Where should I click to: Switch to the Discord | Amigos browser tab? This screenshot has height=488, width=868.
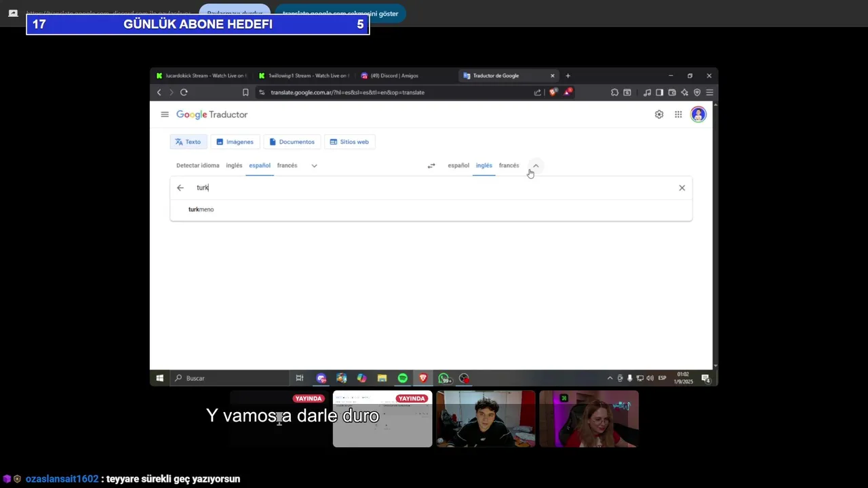tap(406, 76)
